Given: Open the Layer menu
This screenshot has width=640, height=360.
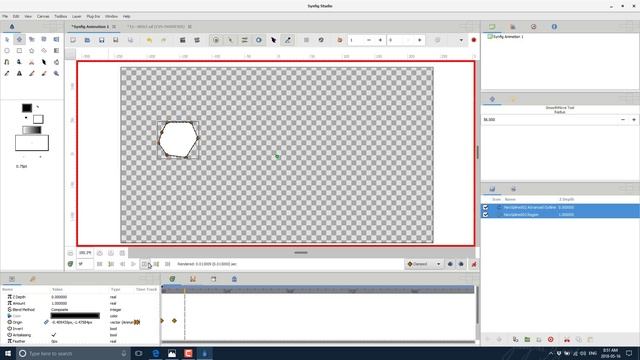Looking at the screenshot, I should [x=77, y=16].
